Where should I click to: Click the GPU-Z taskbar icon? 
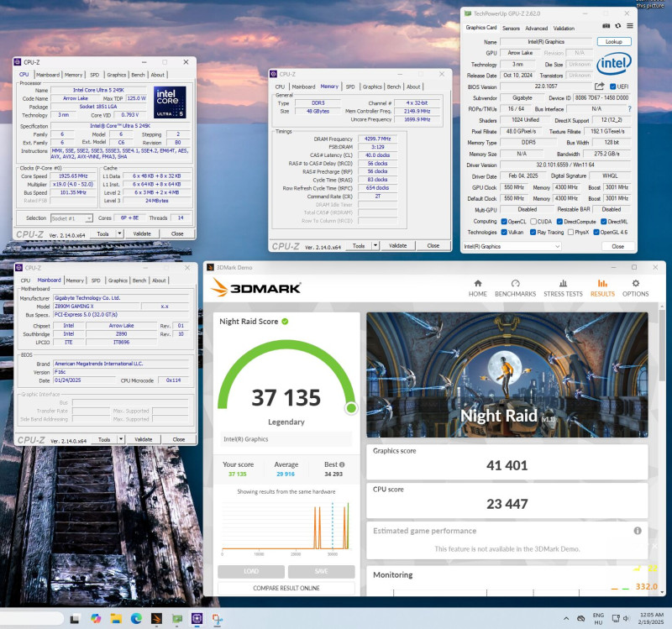[x=177, y=619]
